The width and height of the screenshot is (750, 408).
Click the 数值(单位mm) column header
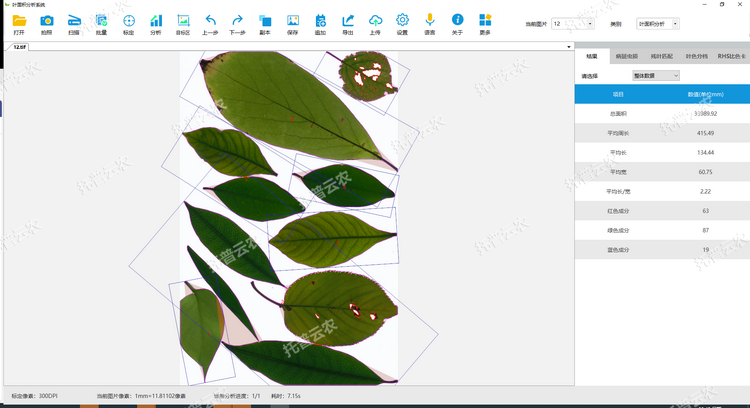click(x=705, y=94)
